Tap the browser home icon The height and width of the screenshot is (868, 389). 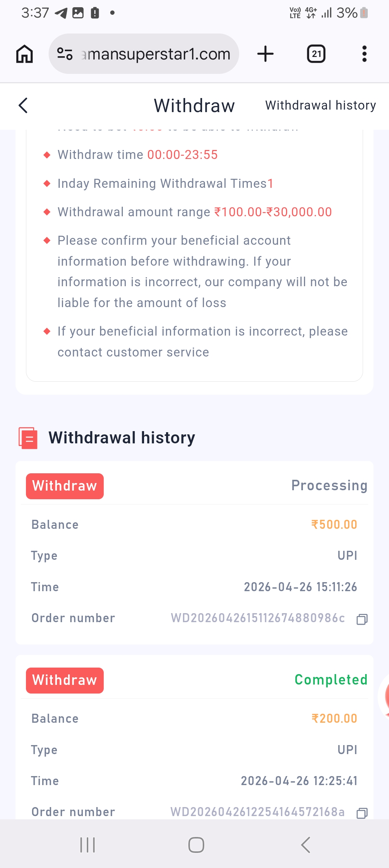(24, 54)
